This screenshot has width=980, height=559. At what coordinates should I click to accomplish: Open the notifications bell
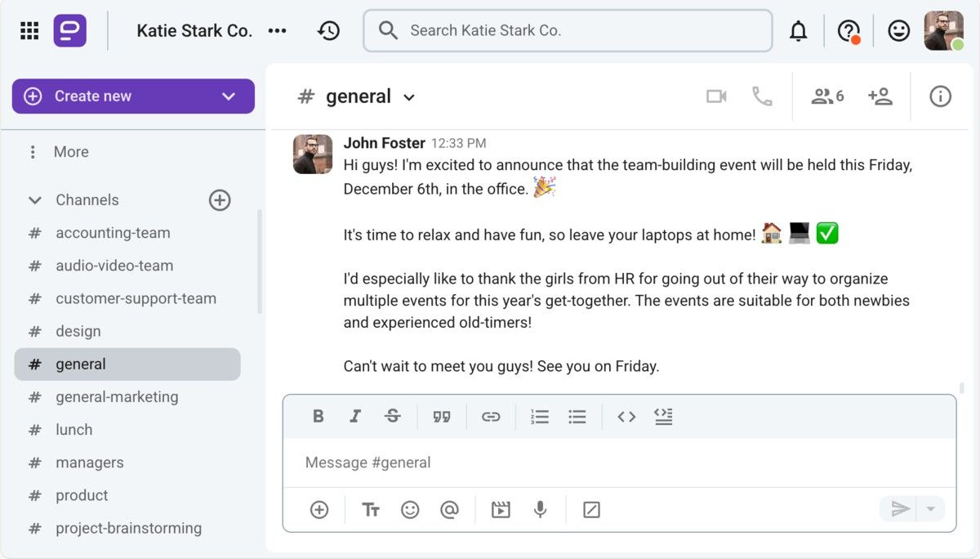click(798, 31)
